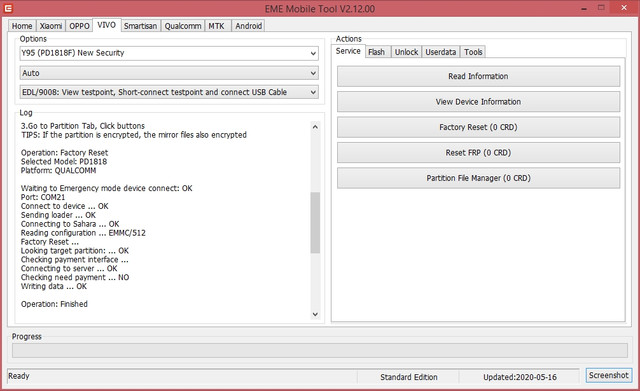Maximize the EME Mobile Tool window
Image resolution: width=640 pixels, height=391 pixels.
(x=601, y=8)
